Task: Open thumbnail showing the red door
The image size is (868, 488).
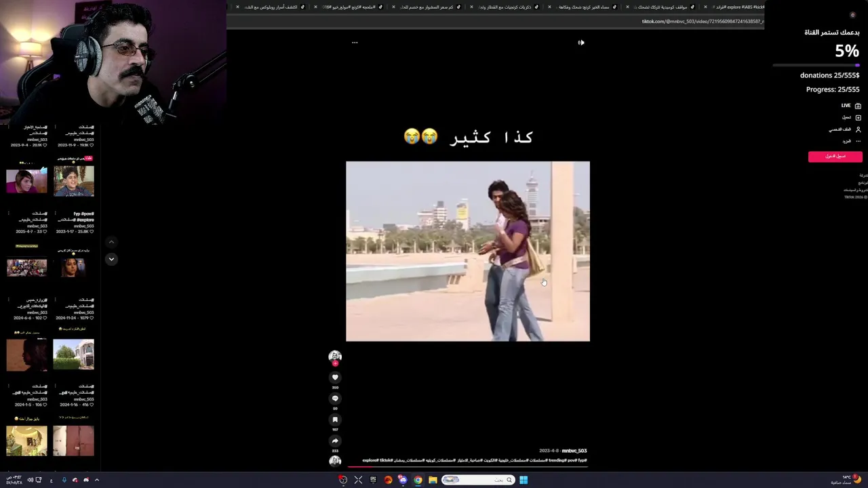Action: [74, 441]
